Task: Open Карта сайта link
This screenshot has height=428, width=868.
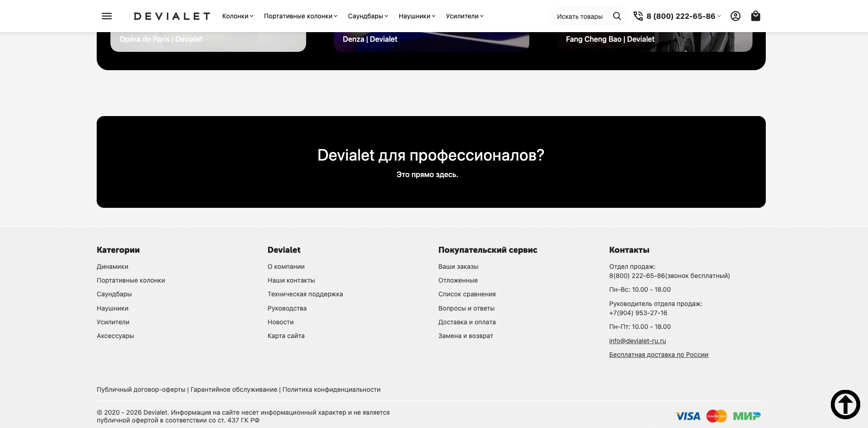Action: point(286,336)
